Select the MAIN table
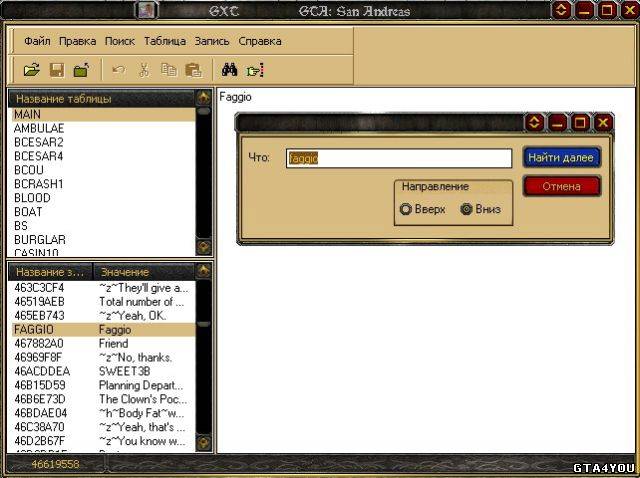Viewport: 640px width, 478px height. point(104,114)
